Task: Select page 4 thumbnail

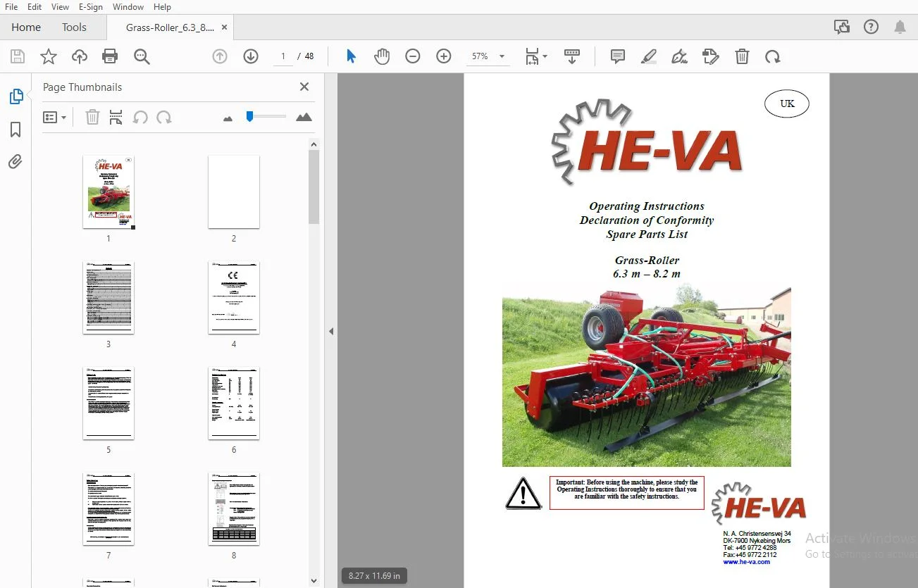Action: (234, 298)
